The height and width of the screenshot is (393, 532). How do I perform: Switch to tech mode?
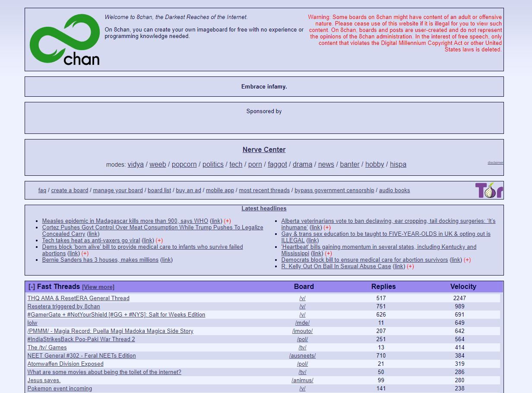[x=236, y=165]
